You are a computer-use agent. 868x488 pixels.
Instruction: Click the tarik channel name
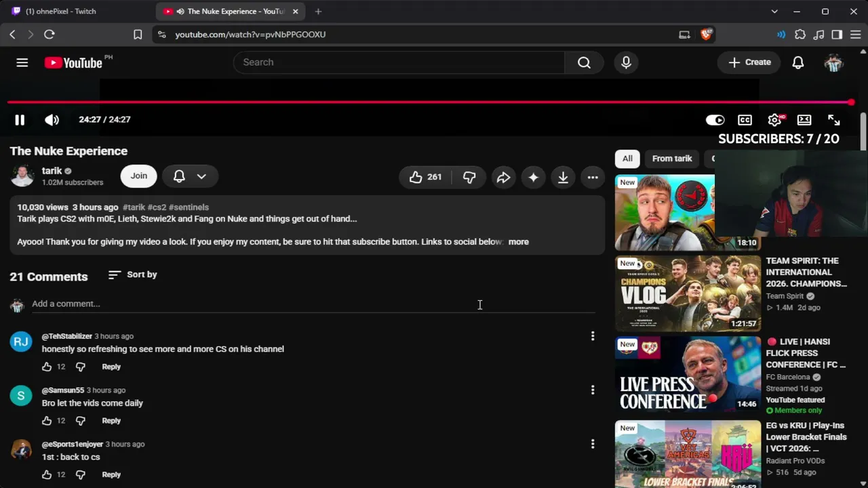click(x=52, y=171)
